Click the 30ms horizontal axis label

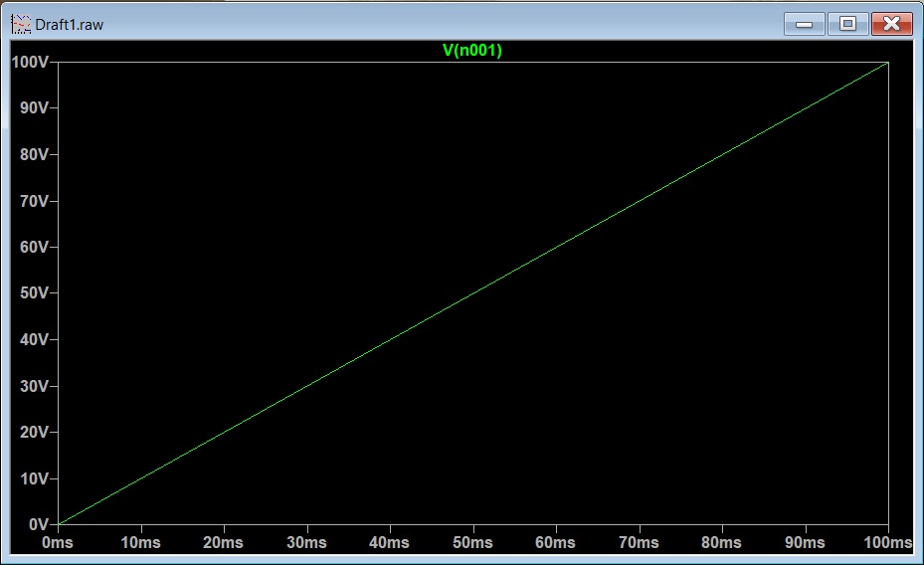306,542
